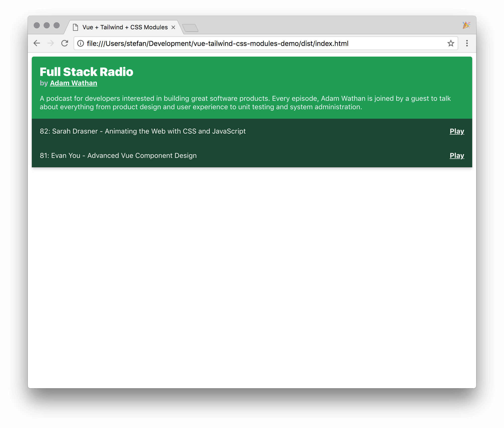Open the Adam Wathan link
The width and height of the screenshot is (504, 428).
click(x=73, y=83)
